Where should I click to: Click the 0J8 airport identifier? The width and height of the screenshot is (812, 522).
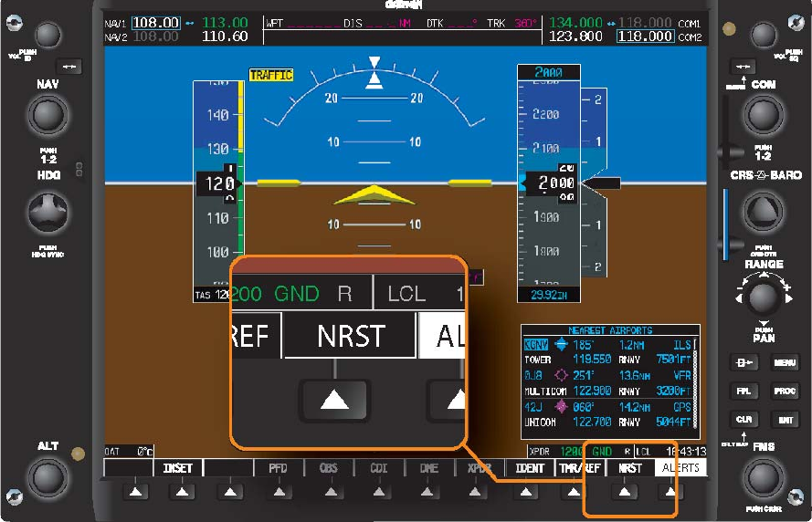[x=533, y=375]
